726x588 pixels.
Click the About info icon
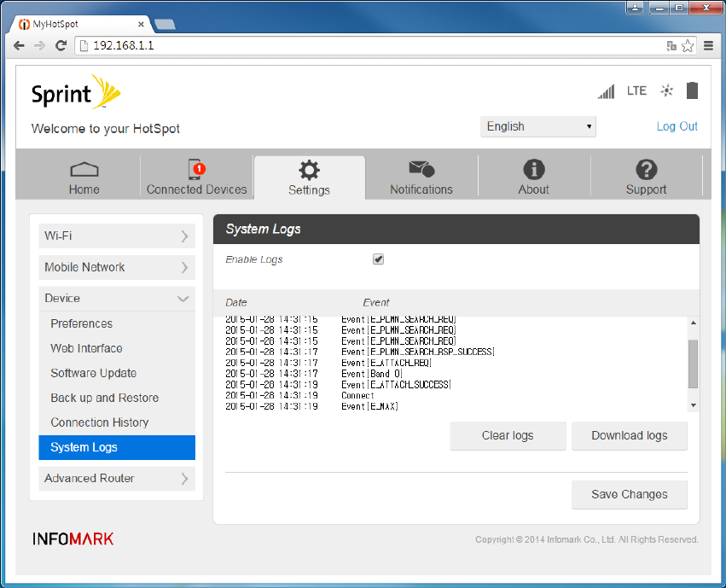(x=534, y=170)
